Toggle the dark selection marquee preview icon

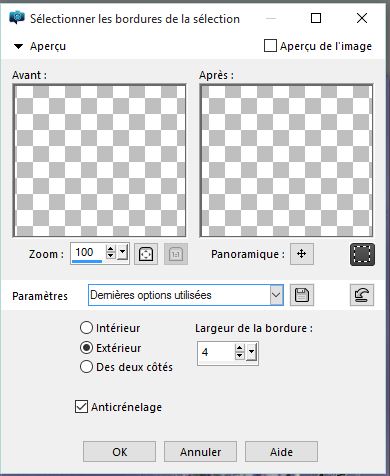(x=362, y=254)
